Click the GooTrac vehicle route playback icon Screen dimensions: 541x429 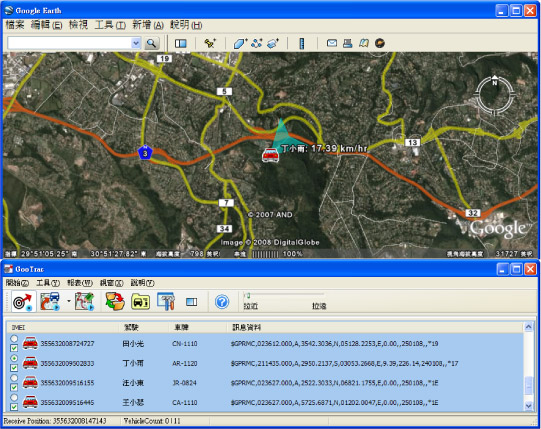pos(50,301)
